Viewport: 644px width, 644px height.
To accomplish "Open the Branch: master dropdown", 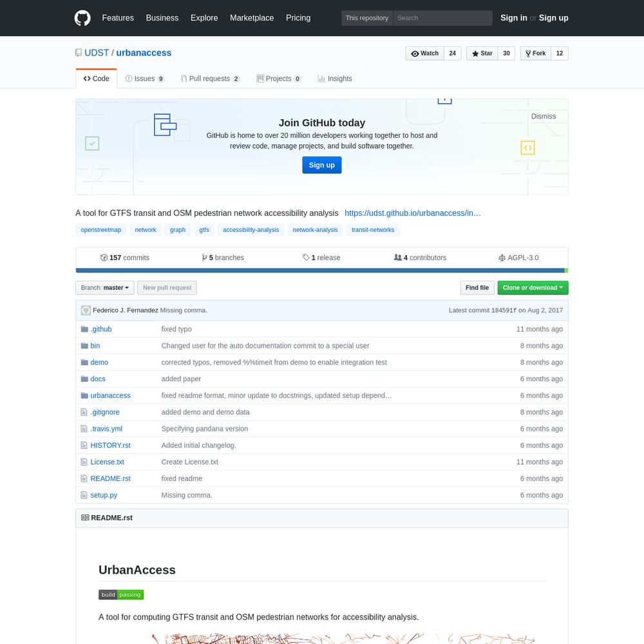I will click(105, 287).
